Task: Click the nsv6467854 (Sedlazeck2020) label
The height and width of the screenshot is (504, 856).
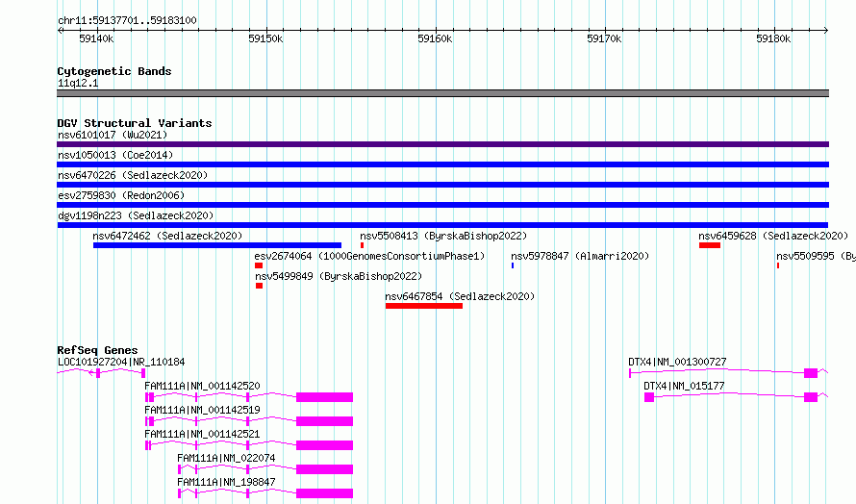Action: pos(460,296)
